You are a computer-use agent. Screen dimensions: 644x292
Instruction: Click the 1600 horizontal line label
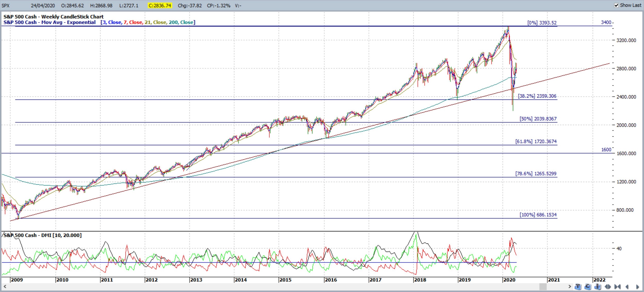pos(606,150)
